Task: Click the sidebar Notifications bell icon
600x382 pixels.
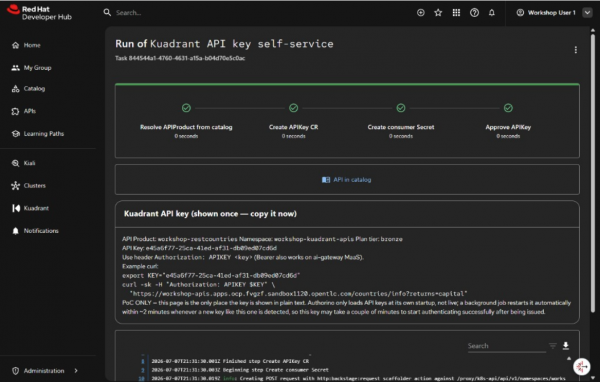Action: [x=15, y=231]
